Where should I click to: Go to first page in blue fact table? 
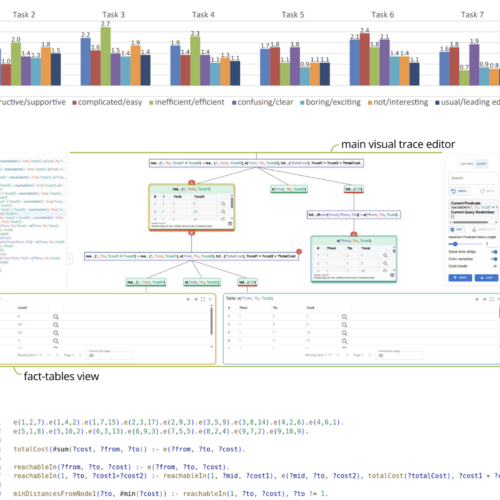pos(338,355)
